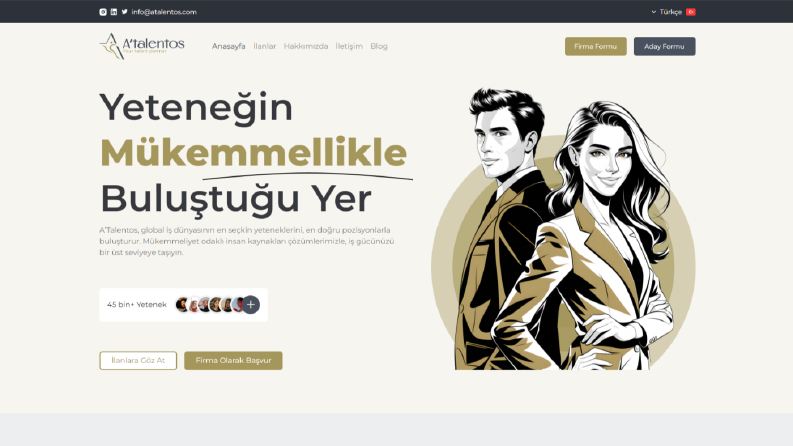Click the Turkish flag icon

[691, 12]
